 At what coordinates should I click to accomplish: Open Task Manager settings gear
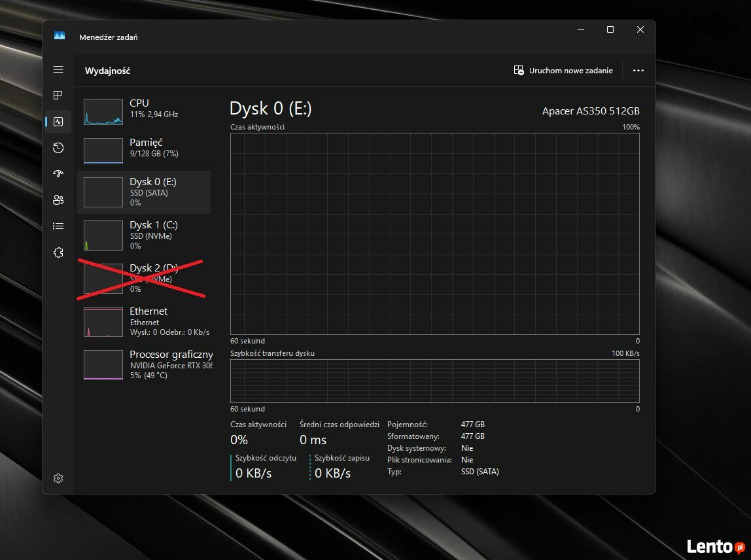point(58,478)
